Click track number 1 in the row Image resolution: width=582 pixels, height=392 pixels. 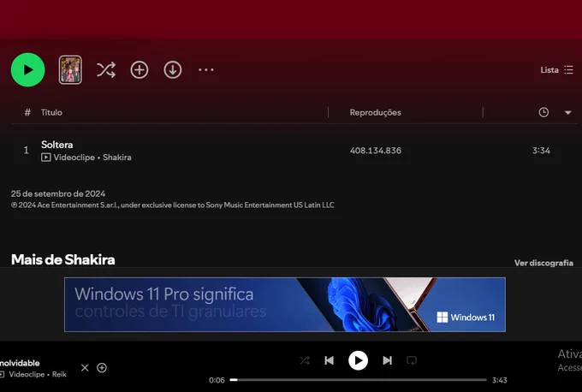tap(26, 150)
